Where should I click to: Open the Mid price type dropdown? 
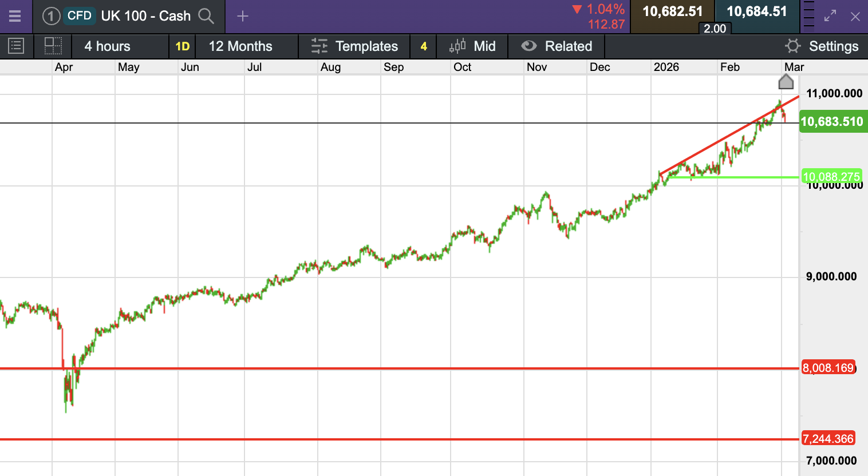pyautogui.click(x=473, y=46)
